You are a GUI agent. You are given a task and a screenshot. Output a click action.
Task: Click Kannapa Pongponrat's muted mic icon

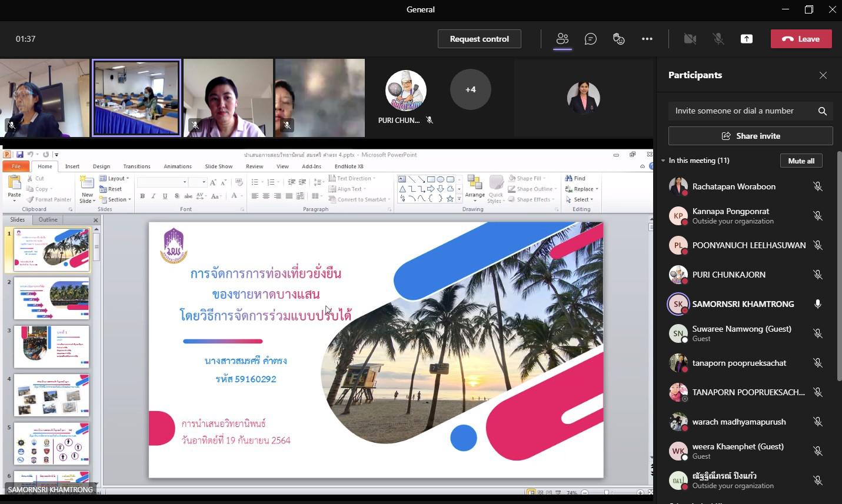click(x=817, y=216)
